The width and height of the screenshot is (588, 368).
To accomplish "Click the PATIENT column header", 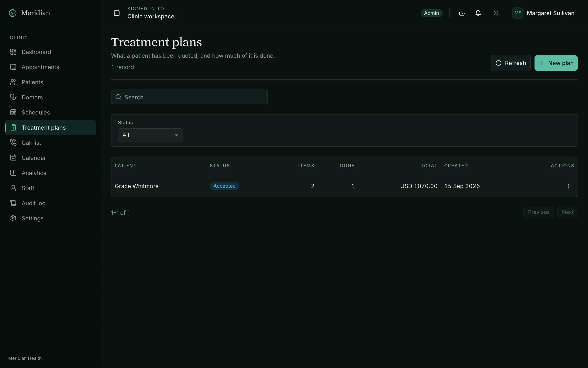I will coord(125,166).
